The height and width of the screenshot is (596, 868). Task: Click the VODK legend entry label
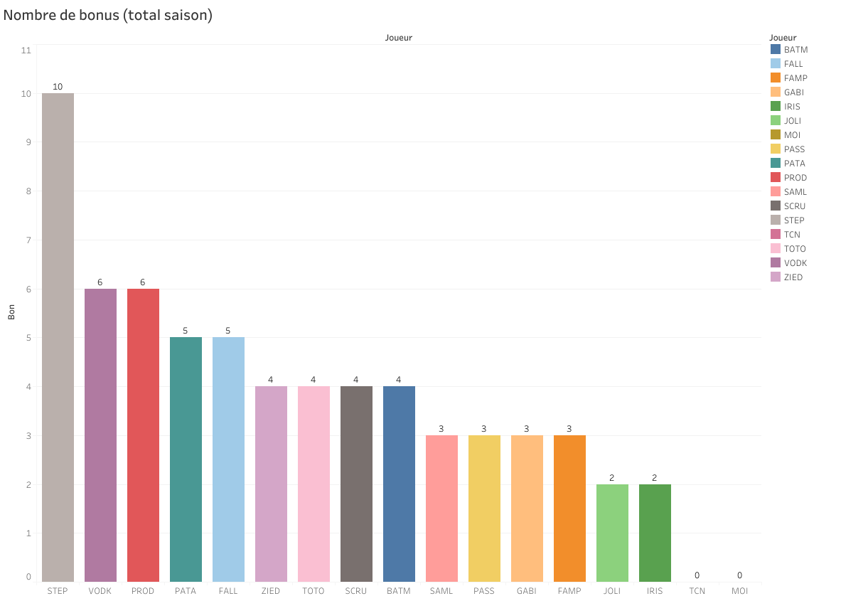[795, 263]
